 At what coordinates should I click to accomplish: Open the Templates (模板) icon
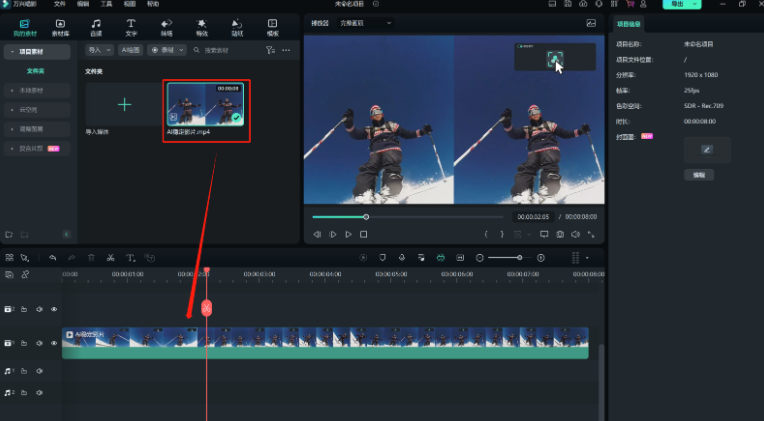pos(272,25)
